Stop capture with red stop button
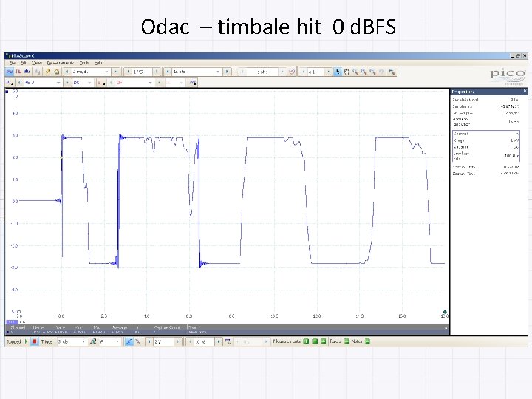Image resolution: width=532 pixels, height=399 pixels. (x=35, y=341)
